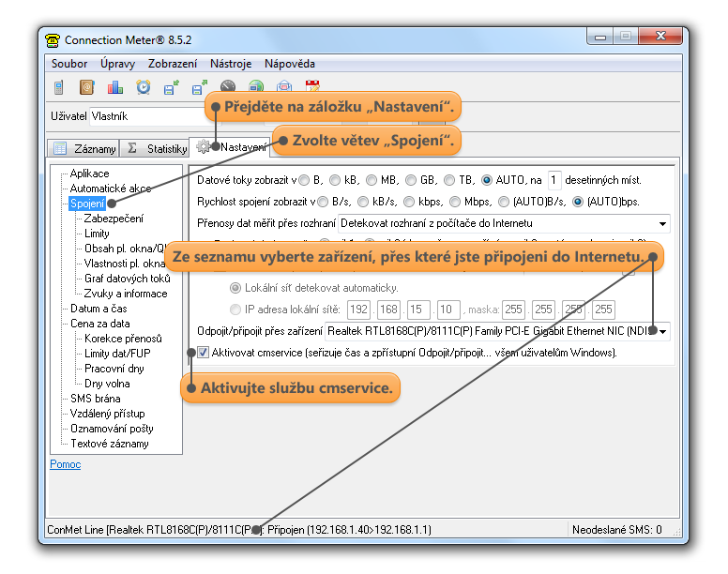Switch to the Záznamy tab

pyautogui.click(x=83, y=148)
